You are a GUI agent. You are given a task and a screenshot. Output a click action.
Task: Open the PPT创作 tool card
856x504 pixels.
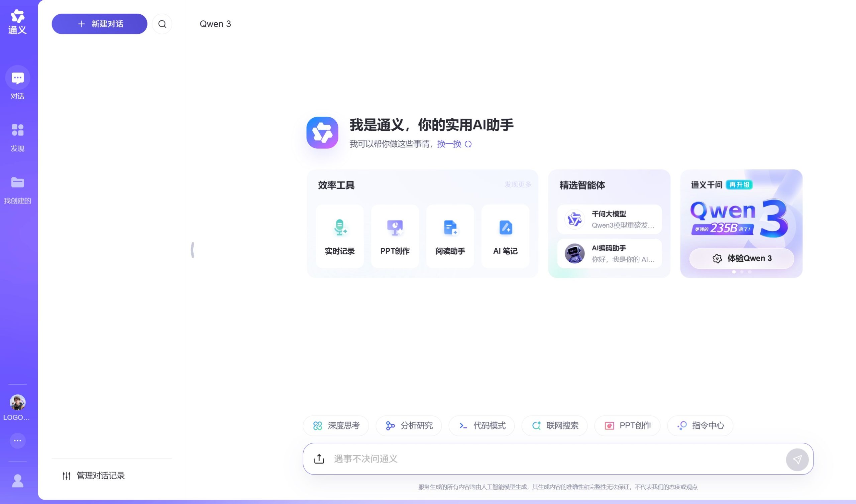click(395, 236)
